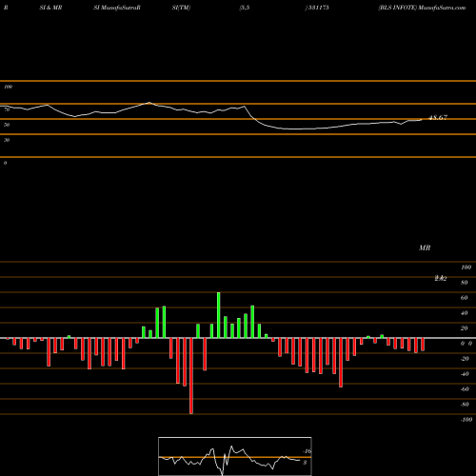Click the -60 label on the MR axis
The height and width of the screenshot is (476, 476).
465,389
